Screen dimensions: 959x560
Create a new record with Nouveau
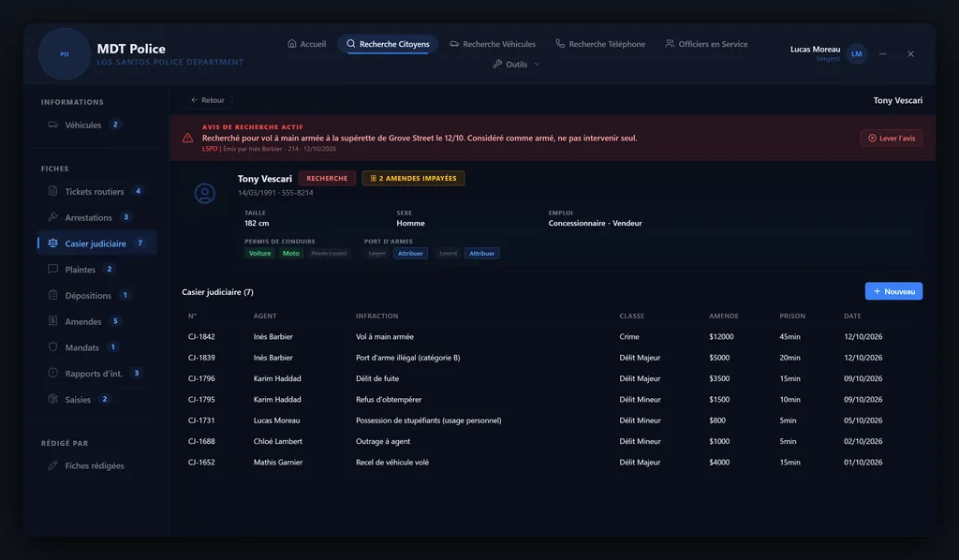pyautogui.click(x=893, y=291)
